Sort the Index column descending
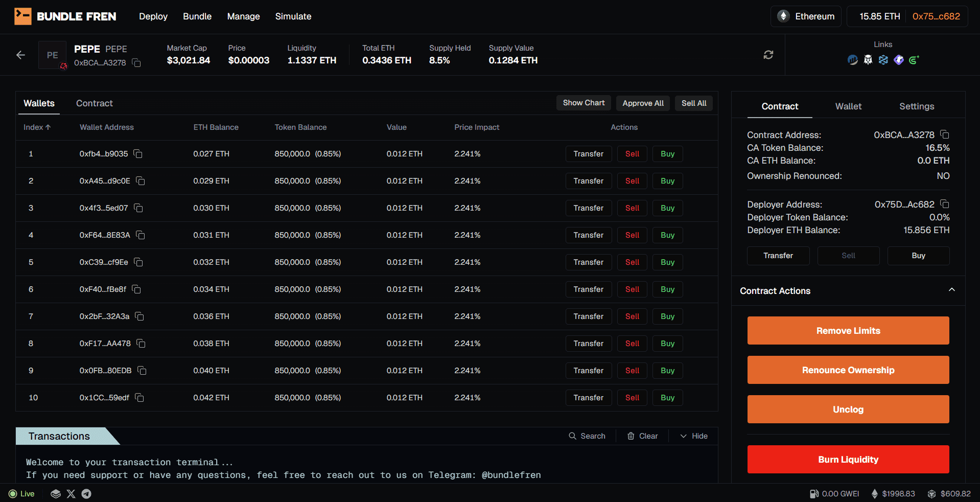Screen dimensions: 980x502 pyautogui.click(x=37, y=127)
